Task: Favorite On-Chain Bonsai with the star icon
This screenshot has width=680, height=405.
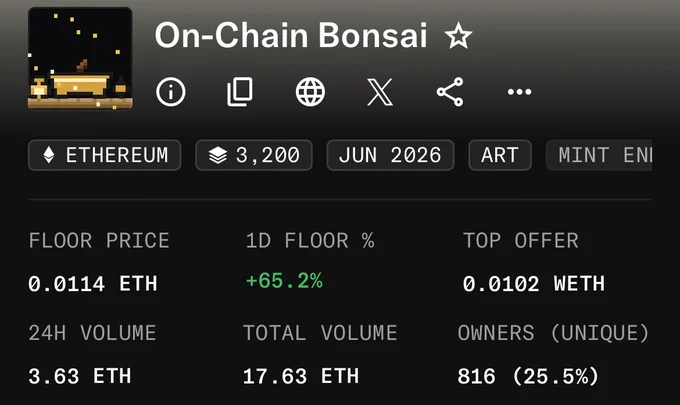Action: [x=458, y=36]
